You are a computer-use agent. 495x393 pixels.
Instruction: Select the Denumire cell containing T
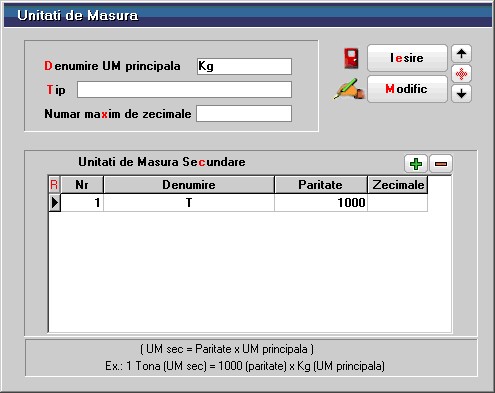(x=189, y=203)
